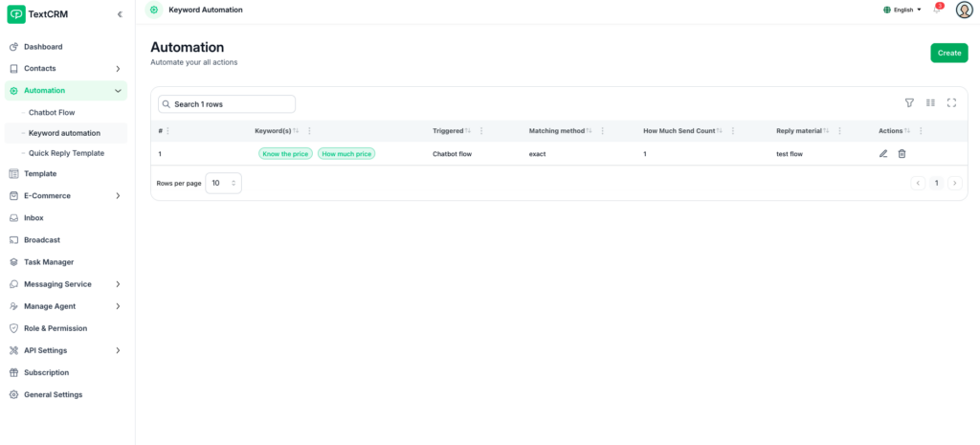
Task: Collapse the Automation submenu chevron
Action: (x=118, y=91)
